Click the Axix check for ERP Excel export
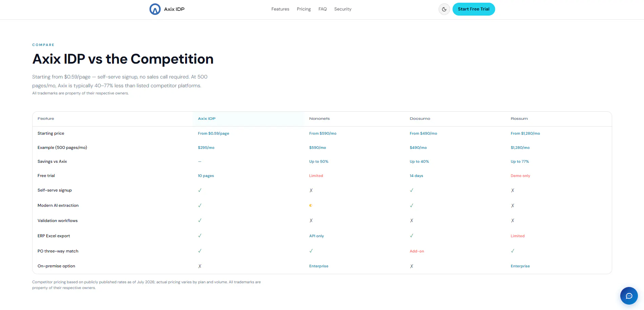644x310 pixels. click(200, 236)
